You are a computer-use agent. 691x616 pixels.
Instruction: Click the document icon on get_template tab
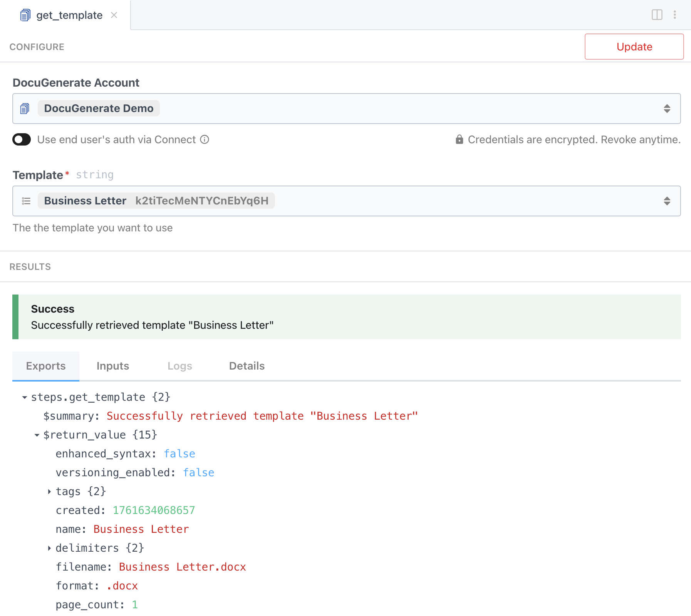point(25,15)
